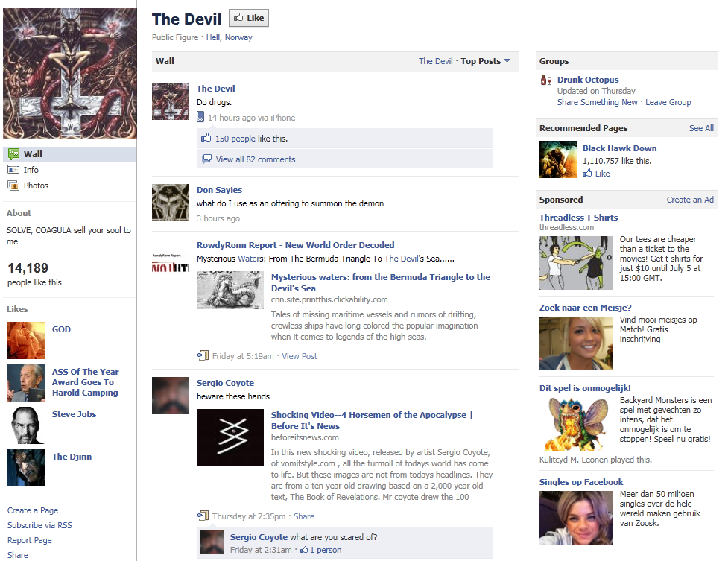728x561 pixels.
Task: Select the Wall tab in sidebar
Action: coord(69,154)
